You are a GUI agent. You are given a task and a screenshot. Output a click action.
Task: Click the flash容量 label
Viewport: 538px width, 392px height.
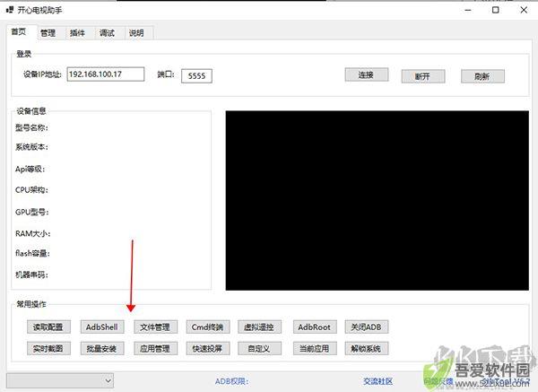[x=32, y=253]
